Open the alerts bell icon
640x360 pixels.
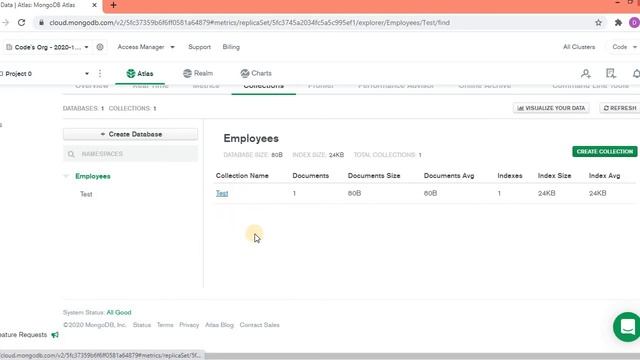636,73
